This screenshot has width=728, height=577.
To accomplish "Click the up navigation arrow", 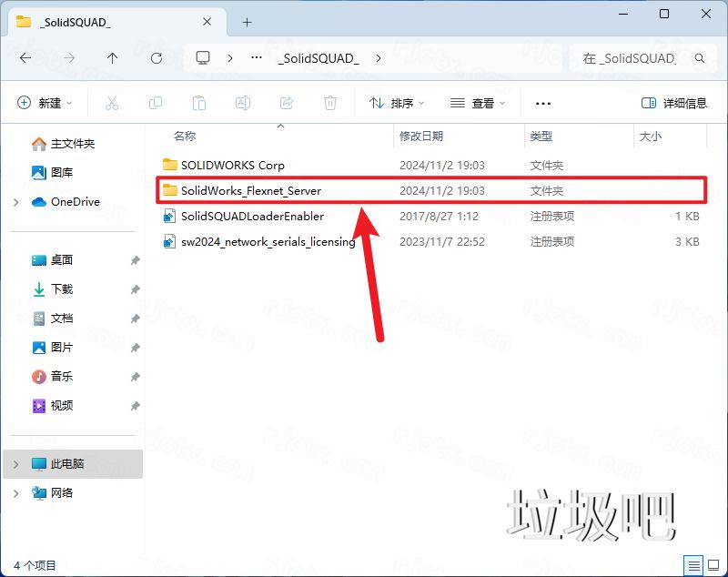I will 111,56.
